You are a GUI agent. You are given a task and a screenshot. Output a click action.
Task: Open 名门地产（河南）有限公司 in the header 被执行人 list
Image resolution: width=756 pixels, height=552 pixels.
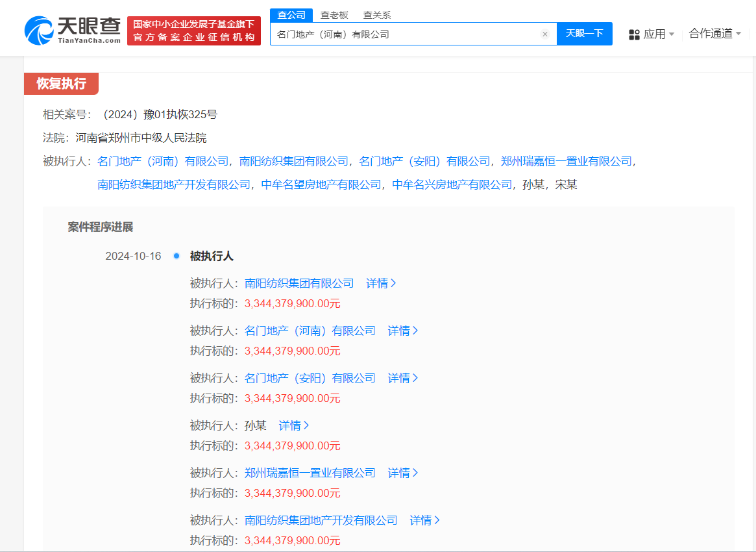163,161
